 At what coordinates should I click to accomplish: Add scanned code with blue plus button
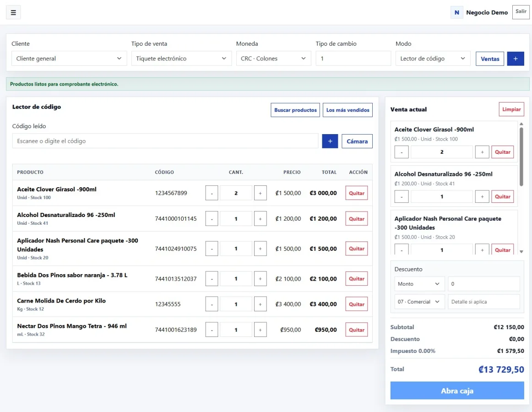coord(330,141)
